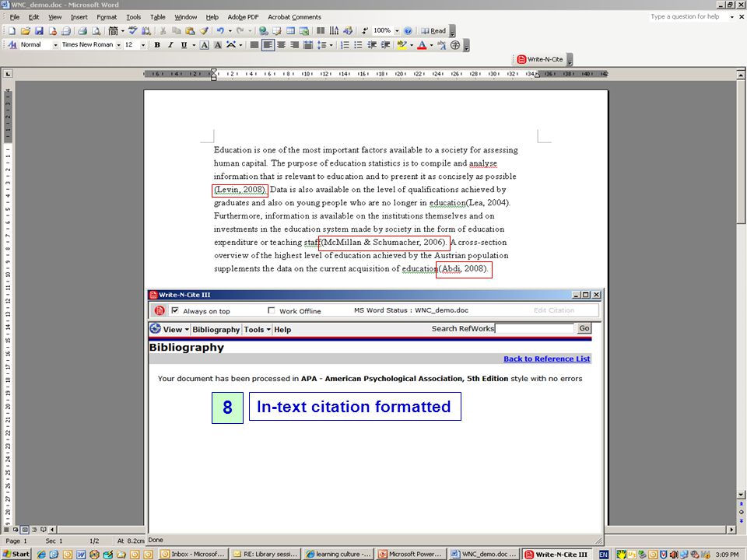Open the Style dropdown showing Normal
The image size is (747, 560).
55,45
